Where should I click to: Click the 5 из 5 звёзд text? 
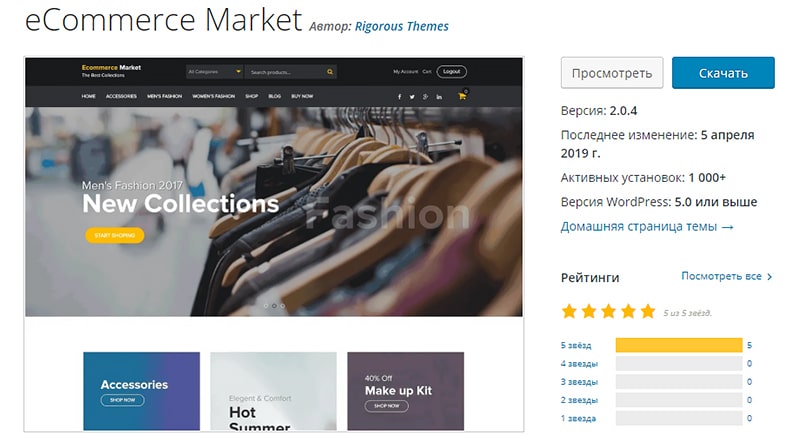click(x=687, y=313)
